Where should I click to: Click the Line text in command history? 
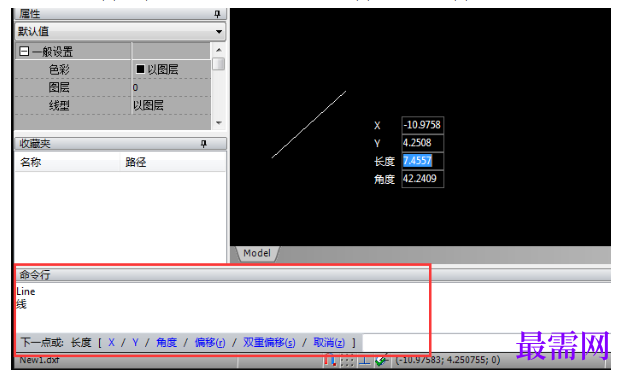click(26, 292)
